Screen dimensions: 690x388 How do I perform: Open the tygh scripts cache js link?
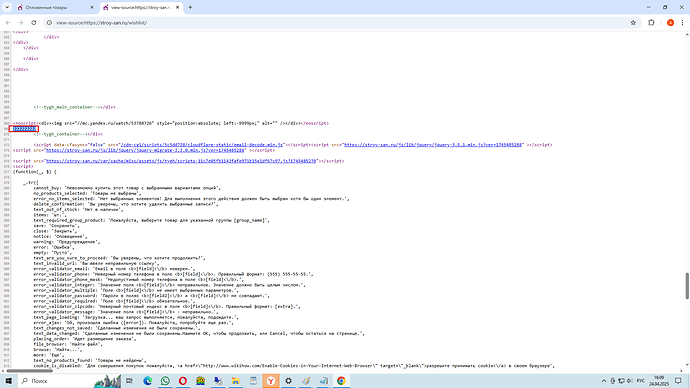click(x=181, y=161)
